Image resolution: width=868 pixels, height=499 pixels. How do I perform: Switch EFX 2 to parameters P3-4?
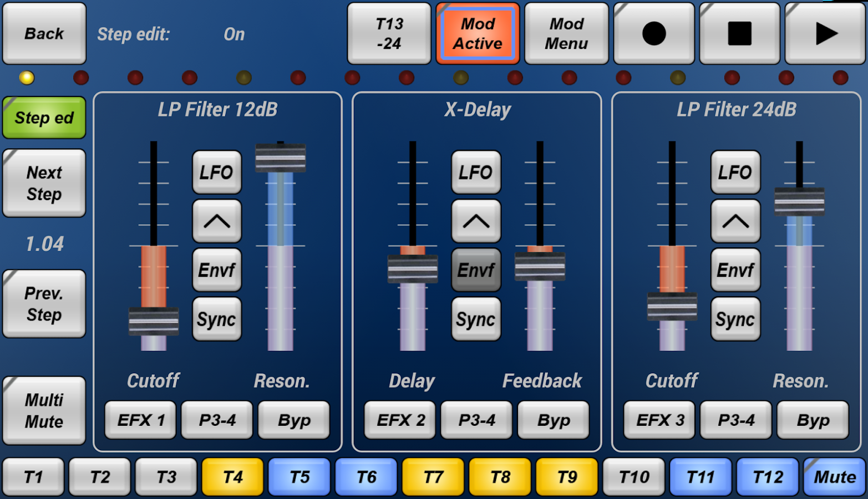click(x=476, y=420)
